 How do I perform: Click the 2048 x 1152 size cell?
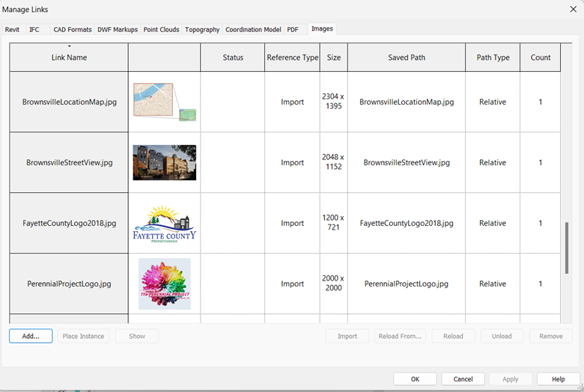334,162
